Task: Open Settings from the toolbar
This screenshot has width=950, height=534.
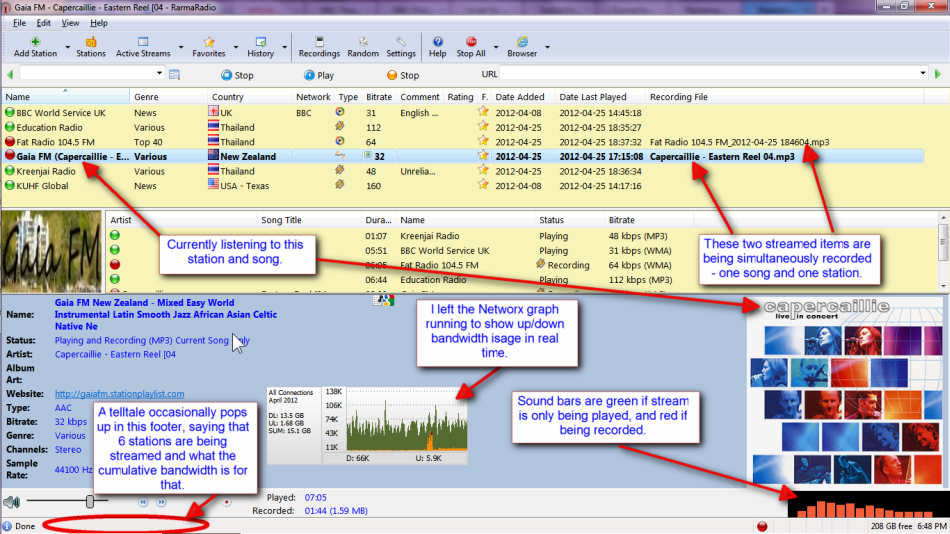Action: tap(401, 47)
